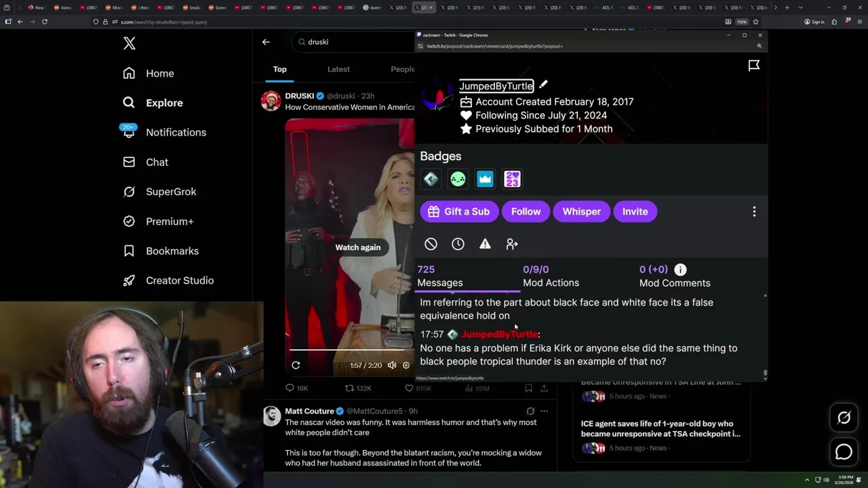Open Matt Couture display name link
The height and width of the screenshot is (488, 868).
(x=309, y=411)
